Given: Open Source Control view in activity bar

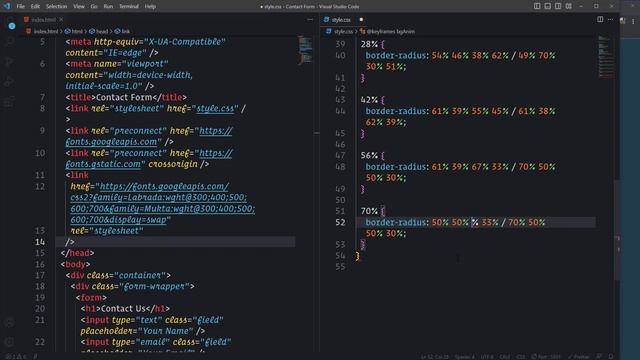Looking at the screenshot, I should [x=10, y=62].
